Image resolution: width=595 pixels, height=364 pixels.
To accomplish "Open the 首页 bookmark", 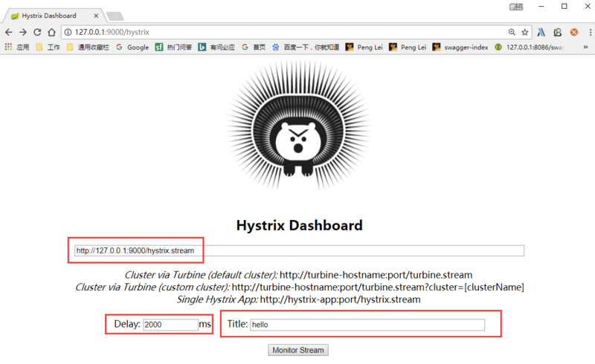I will click(254, 47).
